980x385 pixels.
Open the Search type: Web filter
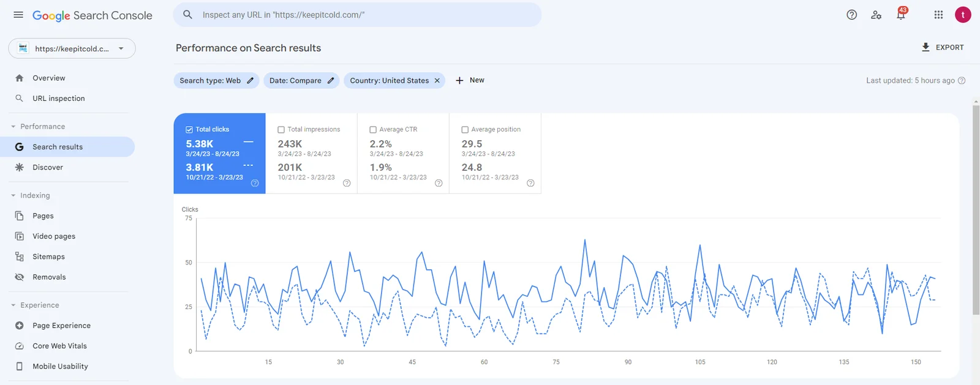[x=216, y=80]
